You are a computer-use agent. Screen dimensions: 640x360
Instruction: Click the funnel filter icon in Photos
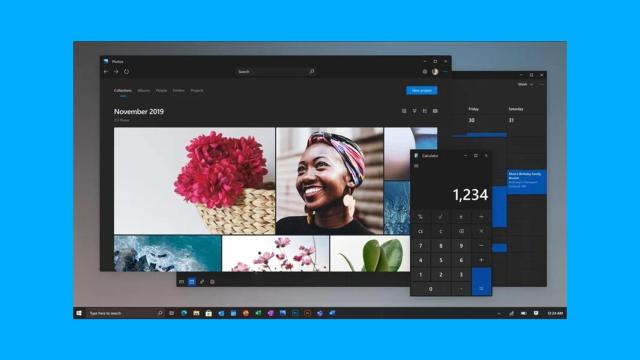pos(414,111)
